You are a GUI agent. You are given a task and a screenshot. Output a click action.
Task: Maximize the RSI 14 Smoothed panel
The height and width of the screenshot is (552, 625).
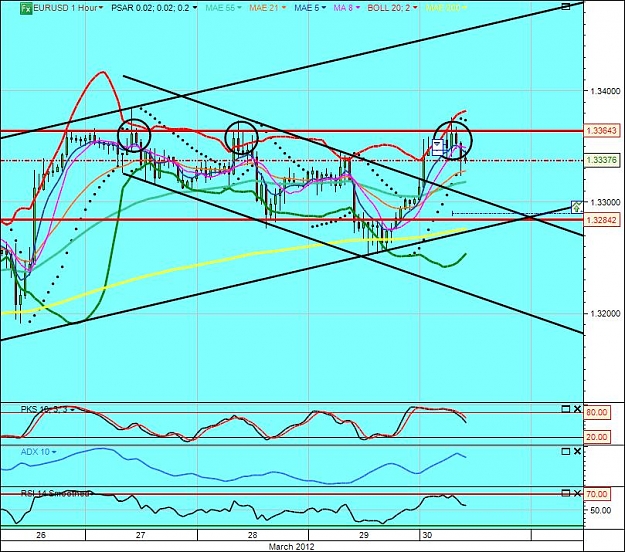(x=566, y=493)
